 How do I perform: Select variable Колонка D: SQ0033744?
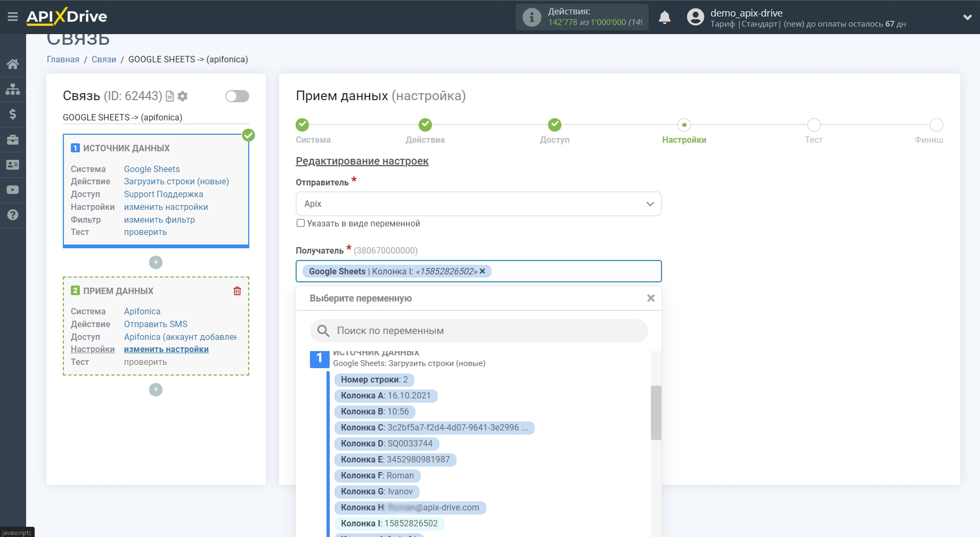387,444
